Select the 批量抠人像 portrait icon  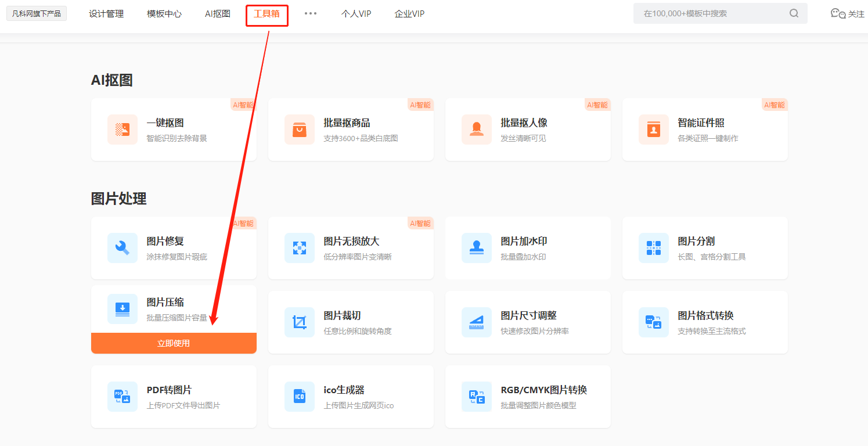tap(477, 130)
